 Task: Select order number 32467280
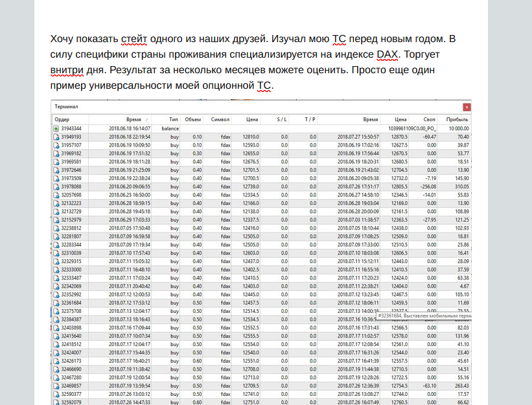click(71, 378)
